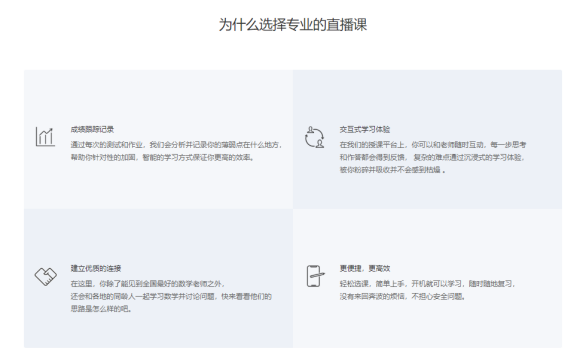This screenshot has height=361, width=580.
Task: Click the line beginning 和作答都会得到反馈
Action: (x=432, y=158)
